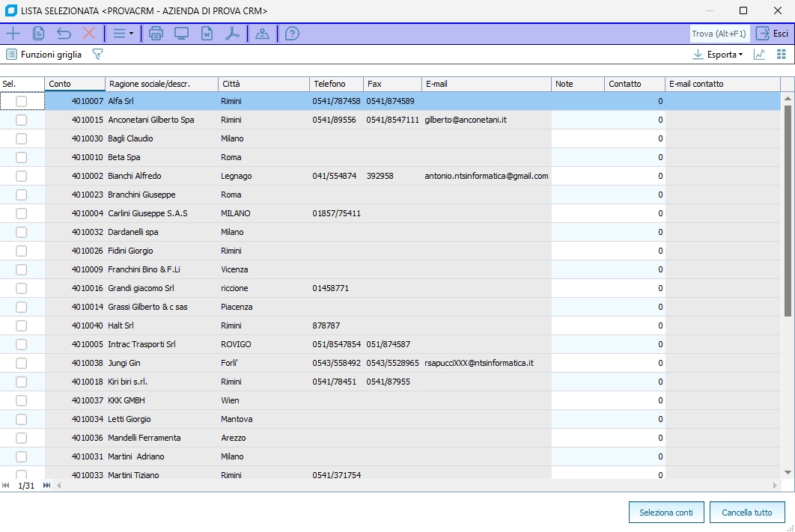Click the vertical scrollbar of the grid

pos(787,210)
